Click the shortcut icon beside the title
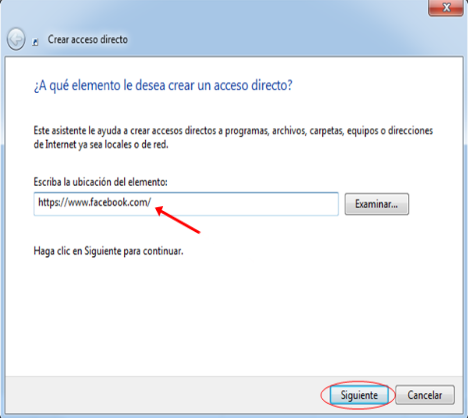The width and height of the screenshot is (468, 418). coord(35,42)
